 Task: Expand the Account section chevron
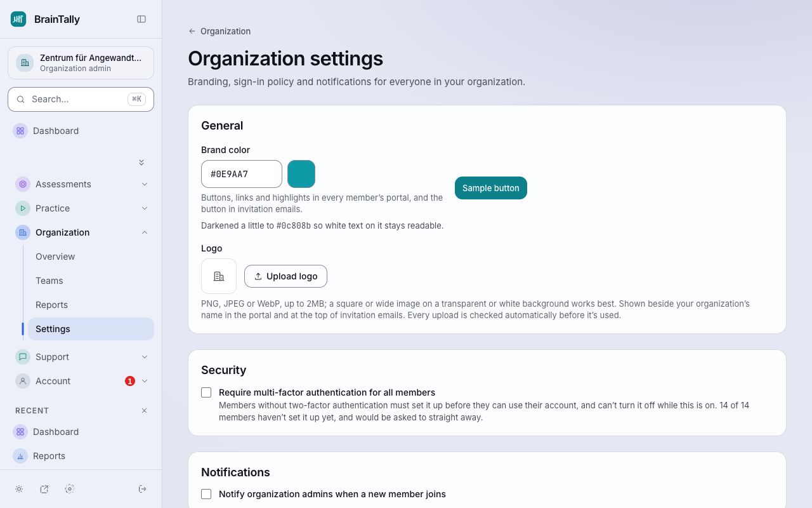coord(145,381)
